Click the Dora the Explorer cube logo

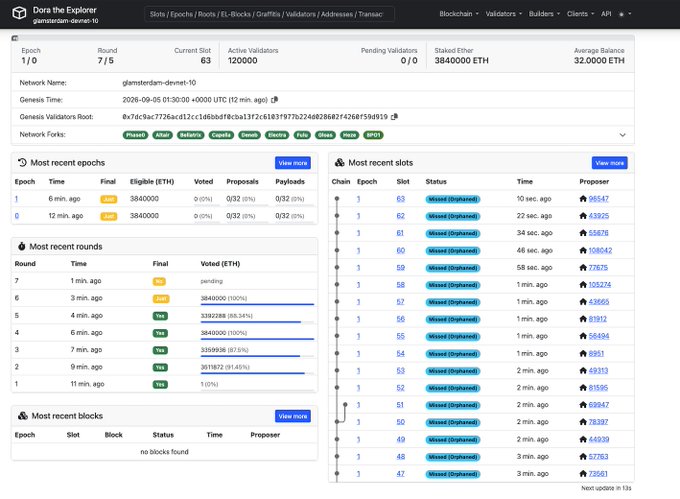19,13
